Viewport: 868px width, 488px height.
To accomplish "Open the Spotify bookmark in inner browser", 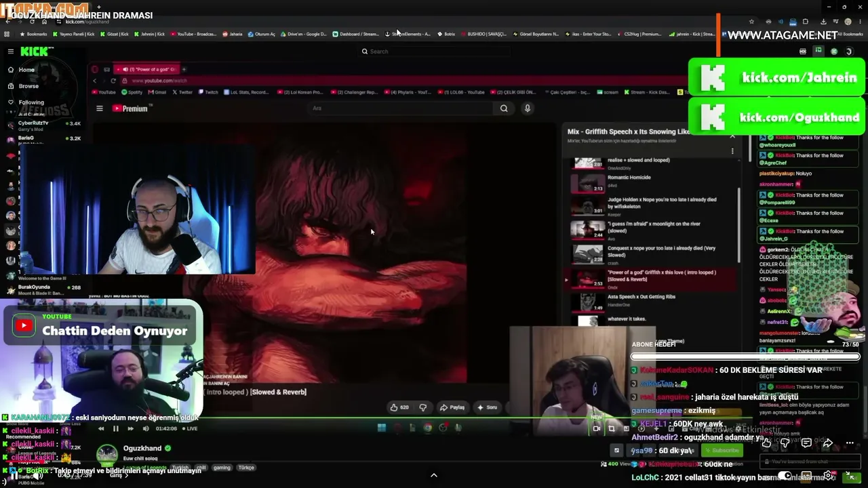I will [x=132, y=92].
